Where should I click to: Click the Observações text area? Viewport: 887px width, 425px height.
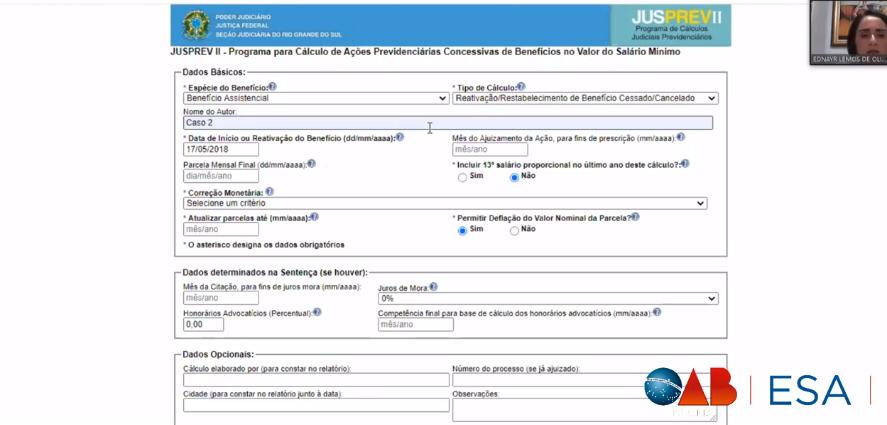[x=585, y=410]
